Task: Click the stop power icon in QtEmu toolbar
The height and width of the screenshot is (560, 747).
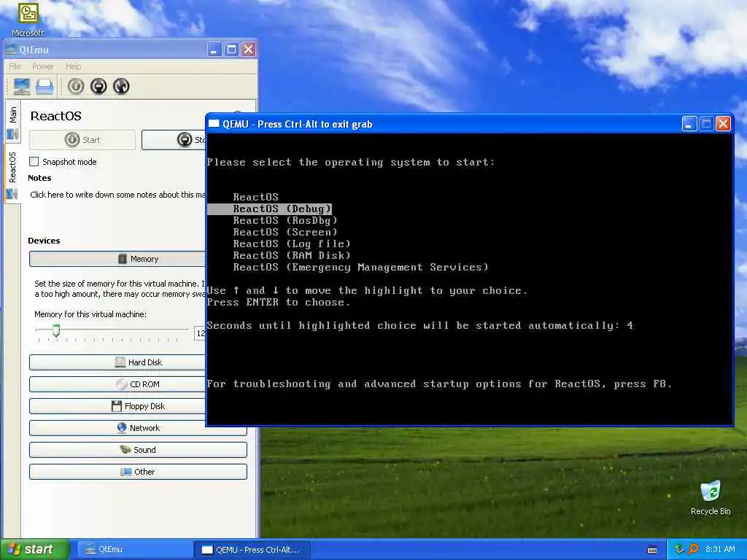Action: (98, 86)
